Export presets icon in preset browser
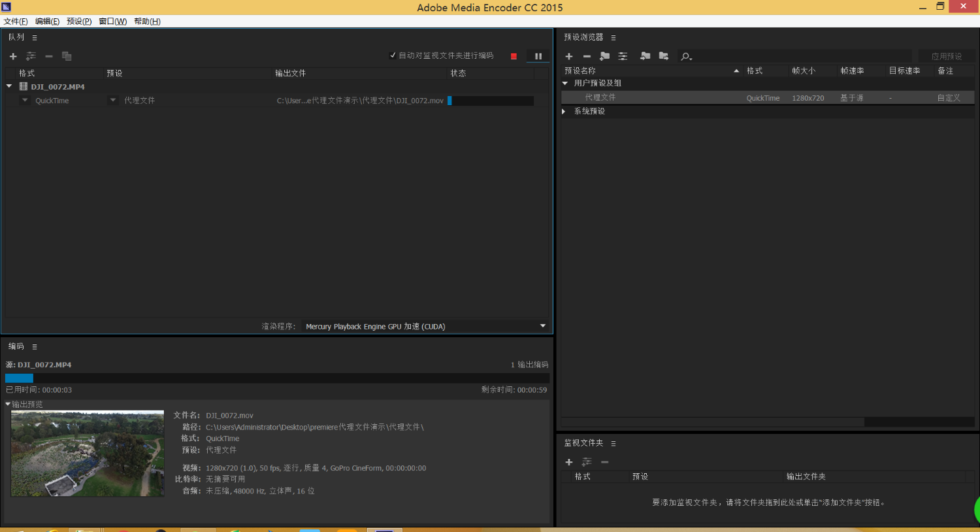980x532 pixels. pos(664,56)
